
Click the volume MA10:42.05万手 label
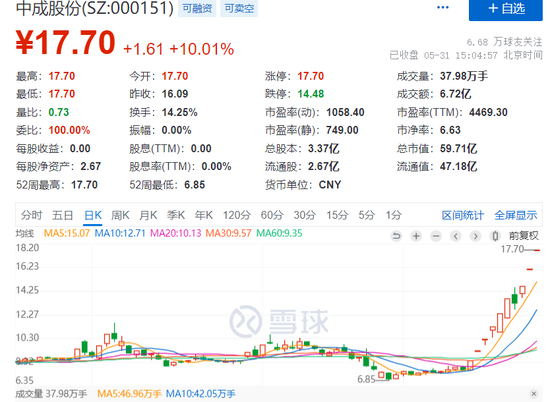click(x=200, y=394)
